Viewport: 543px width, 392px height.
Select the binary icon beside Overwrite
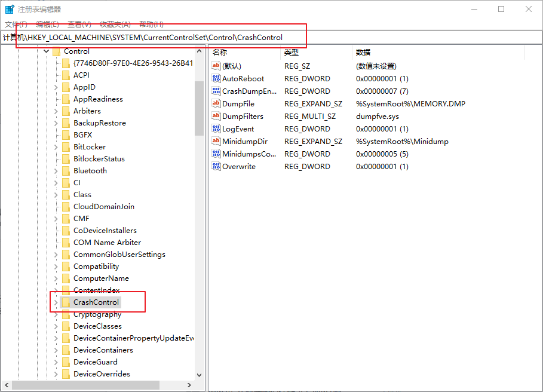(x=216, y=167)
